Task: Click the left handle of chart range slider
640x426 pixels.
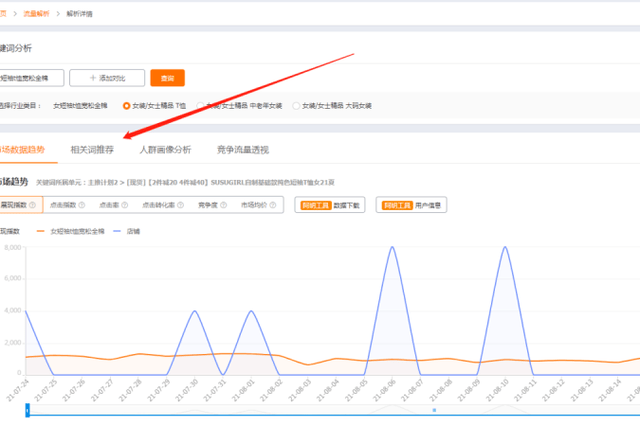Action: coord(27,411)
